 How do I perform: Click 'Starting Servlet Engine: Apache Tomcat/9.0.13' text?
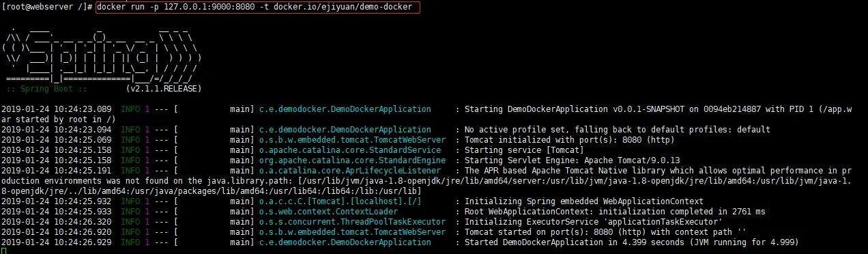point(574,160)
